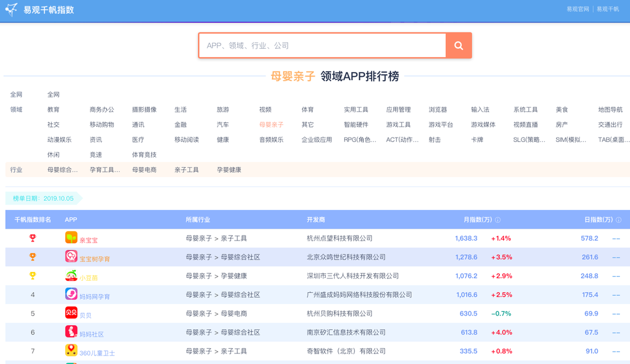Filter by 孕育工具 industry
The image size is (630, 364).
[106, 170]
